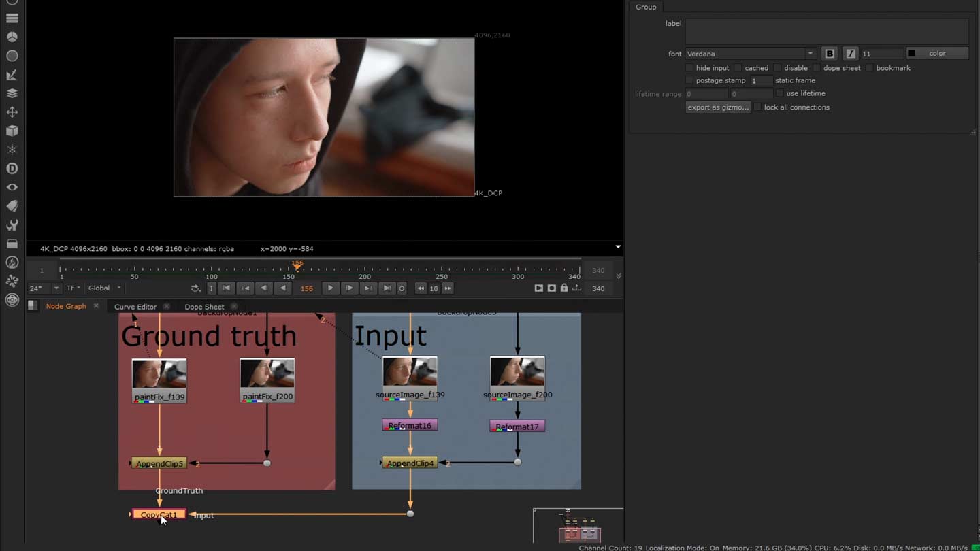The image size is (980, 551).
Task: Collapse the timeline with the double chevron
Action: pos(618,275)
